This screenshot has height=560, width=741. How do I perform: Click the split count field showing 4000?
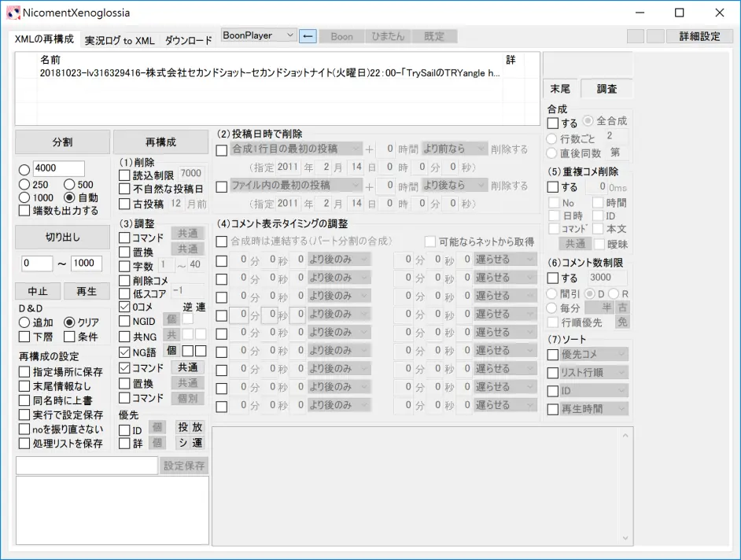pos(58,168)
